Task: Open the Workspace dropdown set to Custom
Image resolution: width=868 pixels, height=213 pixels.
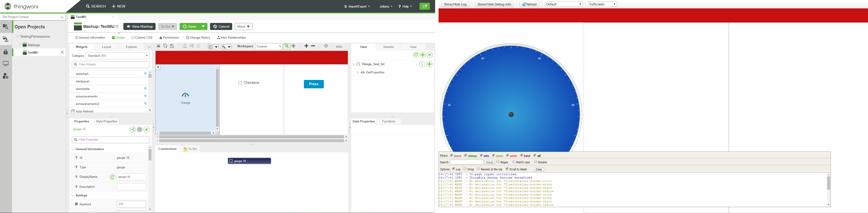Action: (268, 46)
